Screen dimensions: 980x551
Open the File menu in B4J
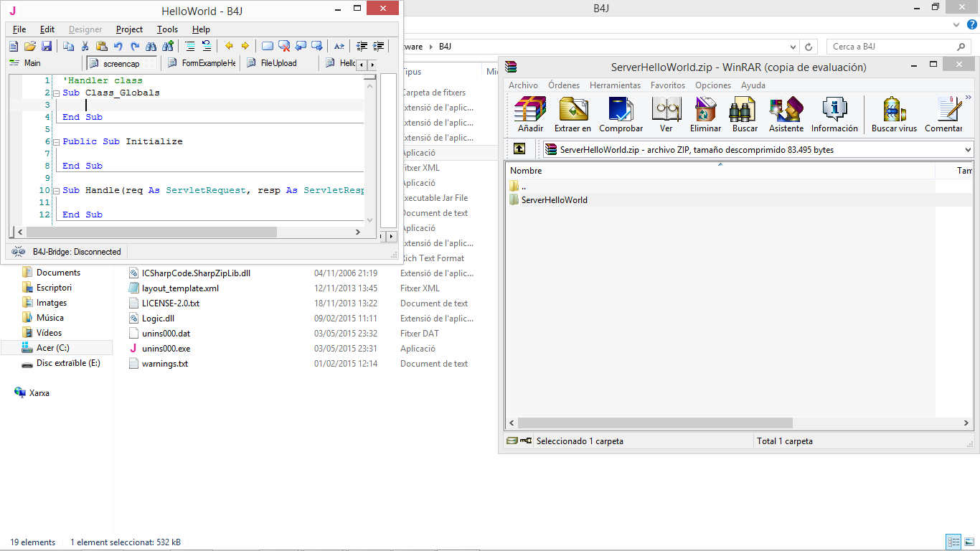(x=19, y=29)
